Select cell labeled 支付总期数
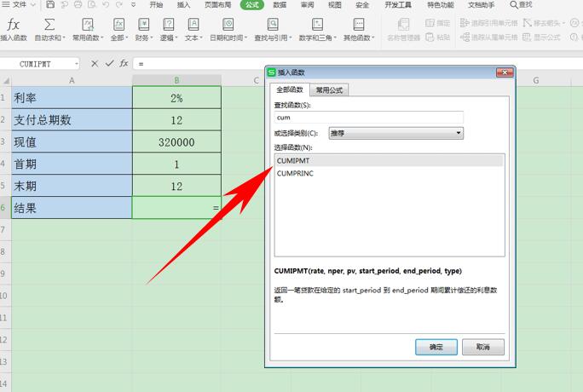The height and width of the screenshot is (392, 583). (72, 119)
